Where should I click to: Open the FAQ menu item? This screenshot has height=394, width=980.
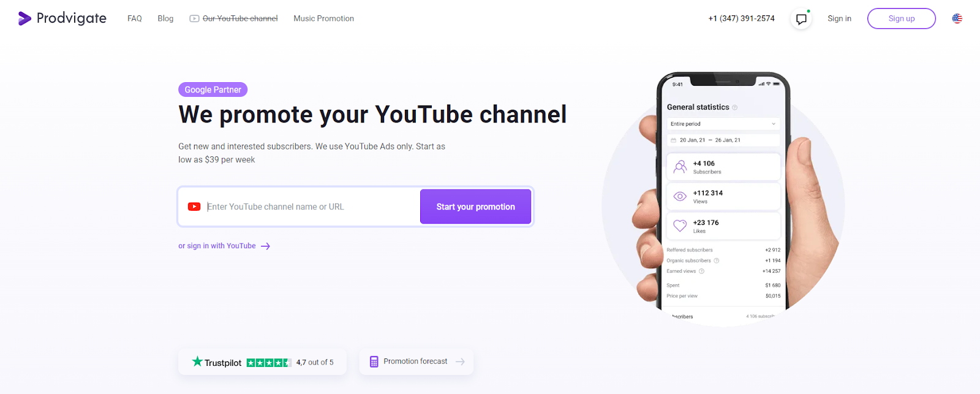click(135, 18)
